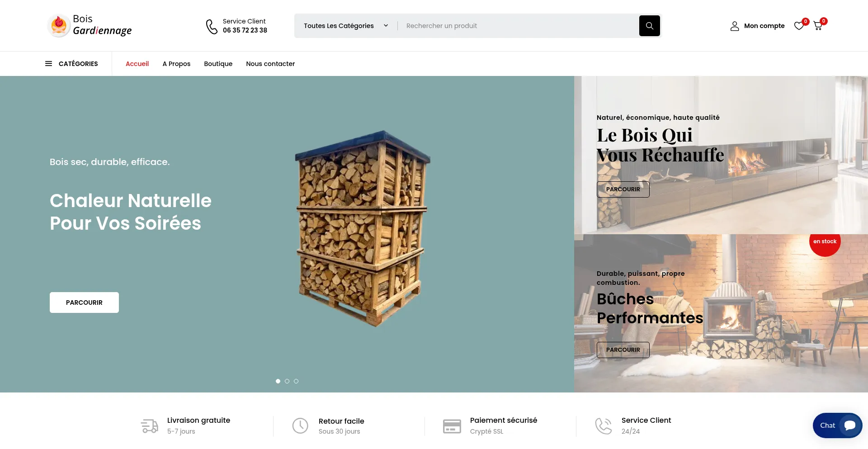Click the delivery truck icon
Viewport: 868px width, 449px height.
[150, 426]
